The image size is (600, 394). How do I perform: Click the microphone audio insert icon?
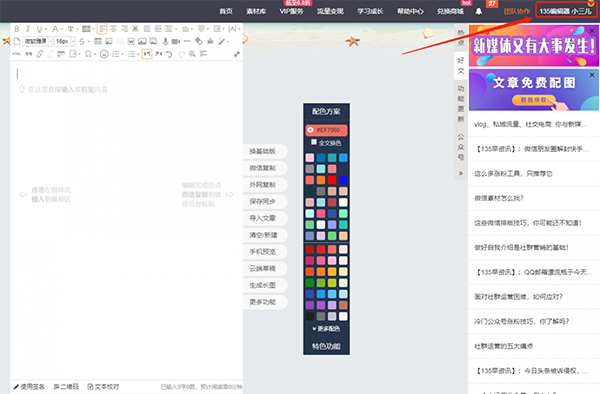[x=165, y=41]
